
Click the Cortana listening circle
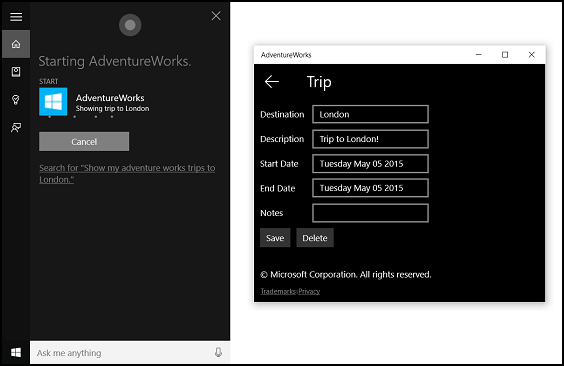tap(130, 25)
